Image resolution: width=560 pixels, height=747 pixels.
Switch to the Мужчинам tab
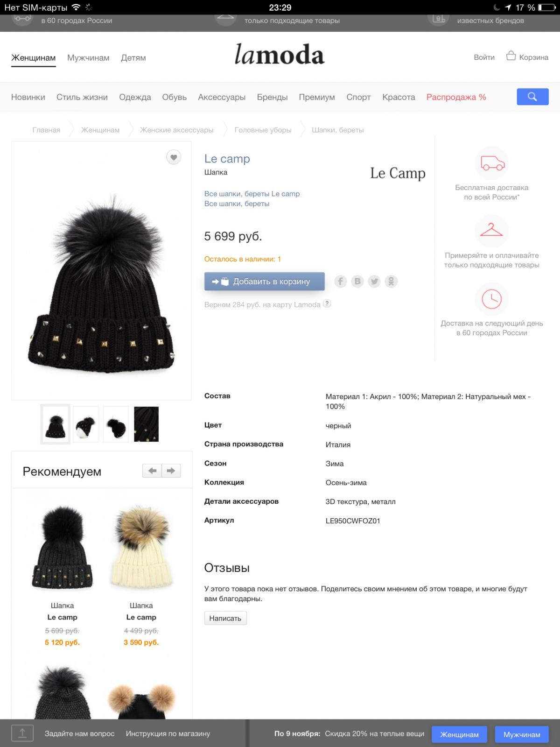pos(88,58)
